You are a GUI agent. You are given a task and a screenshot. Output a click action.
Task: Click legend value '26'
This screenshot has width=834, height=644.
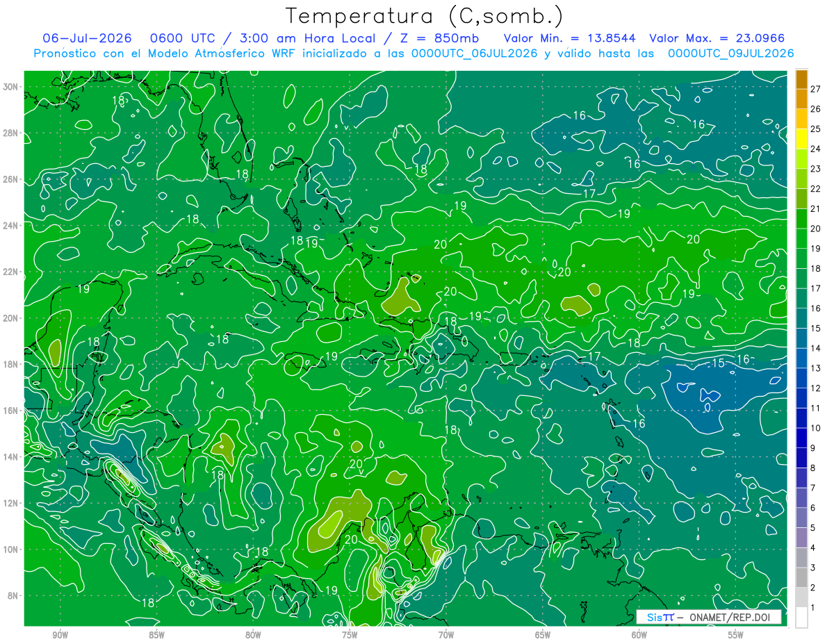815,109
